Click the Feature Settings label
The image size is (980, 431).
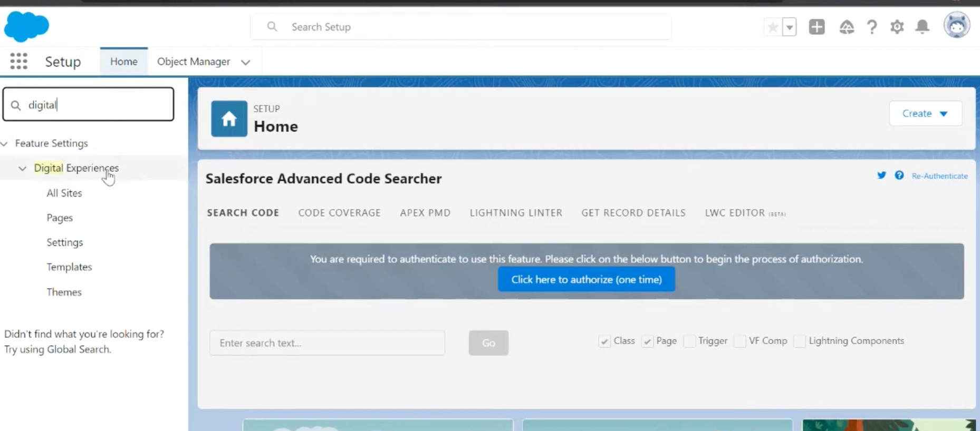[x=51, y=143]
